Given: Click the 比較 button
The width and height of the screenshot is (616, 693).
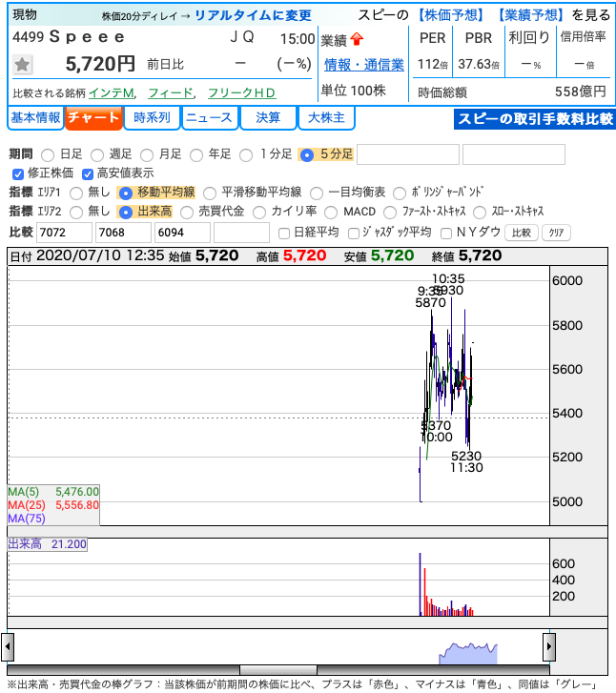Looking at the screenshot, I should point(522,233).
